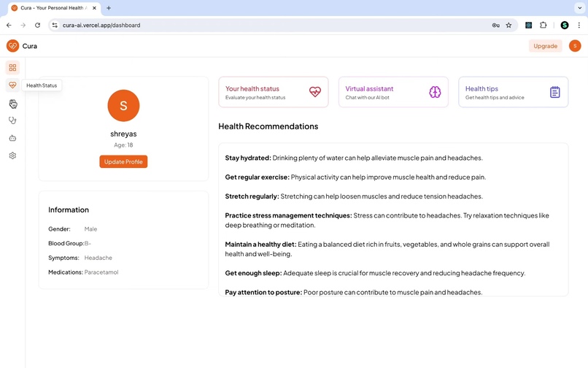Bookmark this page with star icon

pos(508,25)
